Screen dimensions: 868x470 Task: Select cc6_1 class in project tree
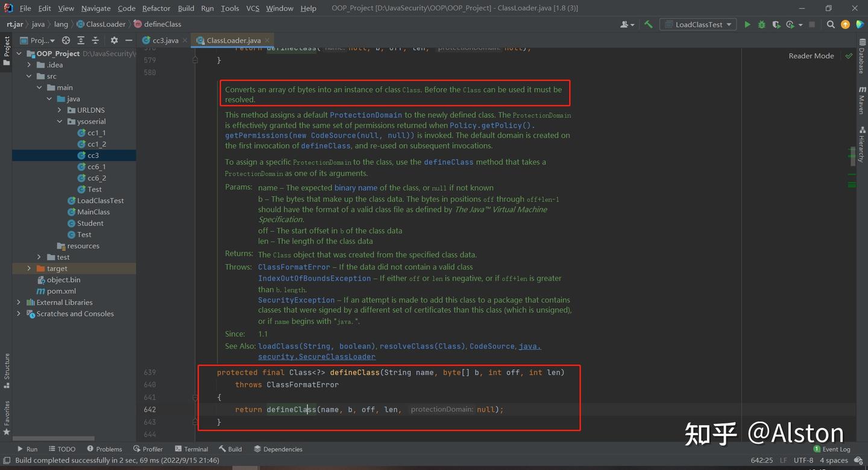(96, 167)
